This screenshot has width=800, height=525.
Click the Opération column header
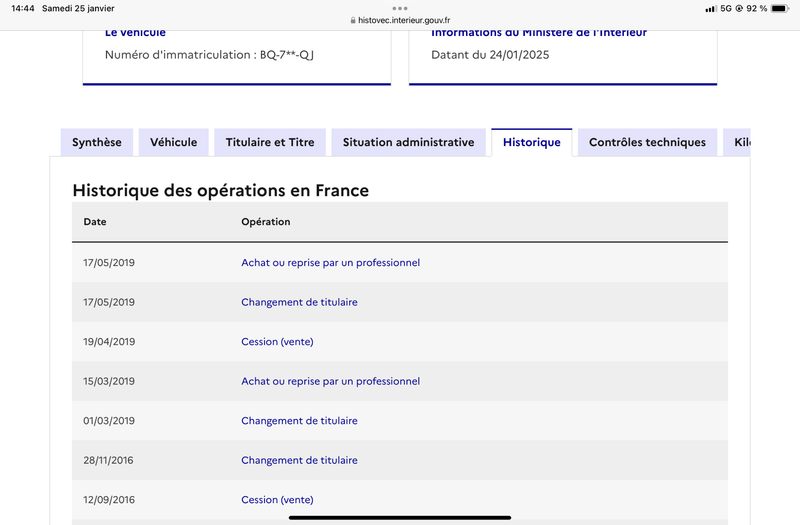(266, 222)
